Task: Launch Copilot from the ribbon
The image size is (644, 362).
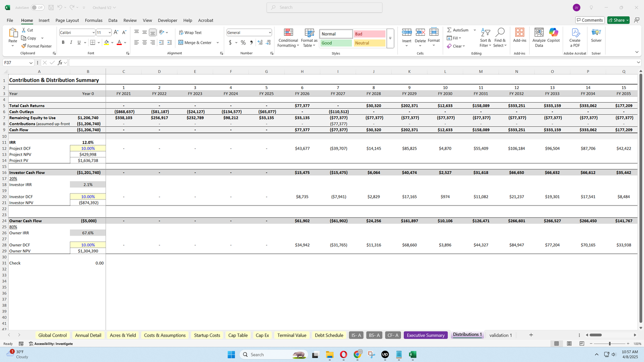Action: [x=553, y=35]
